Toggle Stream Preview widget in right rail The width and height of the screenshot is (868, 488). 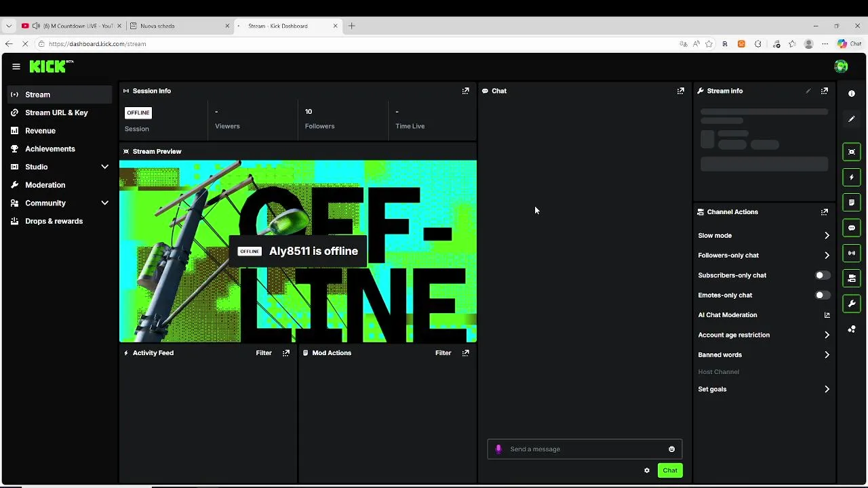point(852,152)
